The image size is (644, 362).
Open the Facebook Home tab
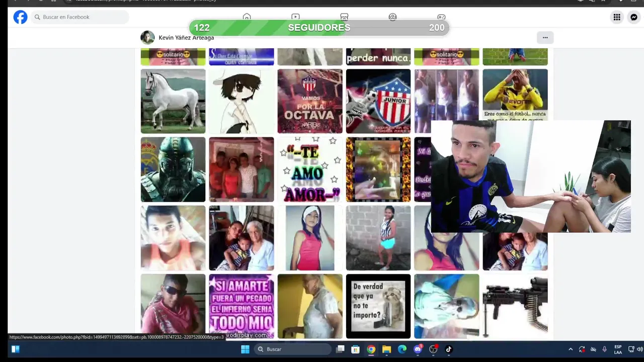pyautogui.click(x=247, y=17)
